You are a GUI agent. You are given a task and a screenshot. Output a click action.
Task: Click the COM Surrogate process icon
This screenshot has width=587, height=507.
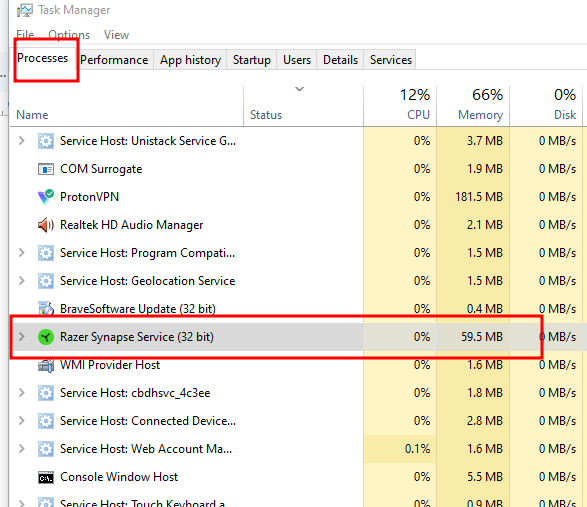pyautogui.click(x=46, y=169)
